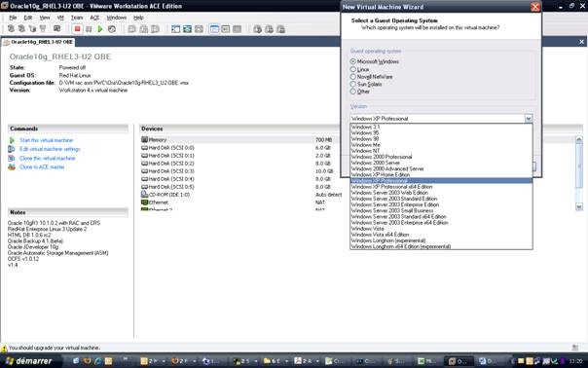Click the show sidebar toolbar icon

(175, 29)
